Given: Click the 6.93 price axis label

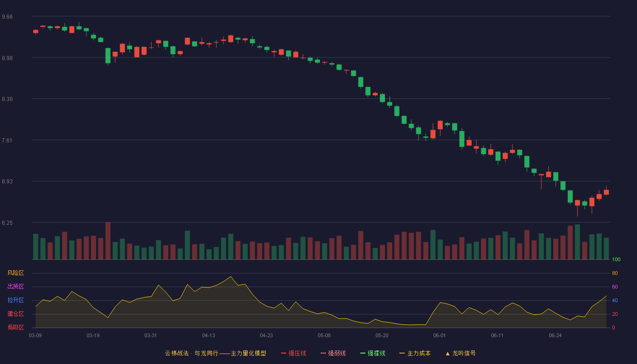Looking at the screenshot, I should (7, 181).
